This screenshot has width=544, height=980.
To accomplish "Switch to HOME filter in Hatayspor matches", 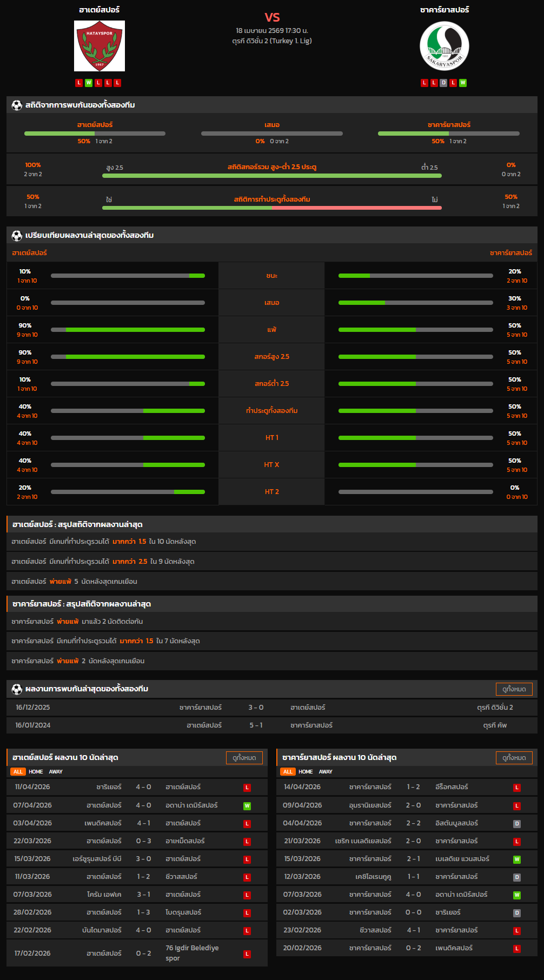I will [36, 772].
